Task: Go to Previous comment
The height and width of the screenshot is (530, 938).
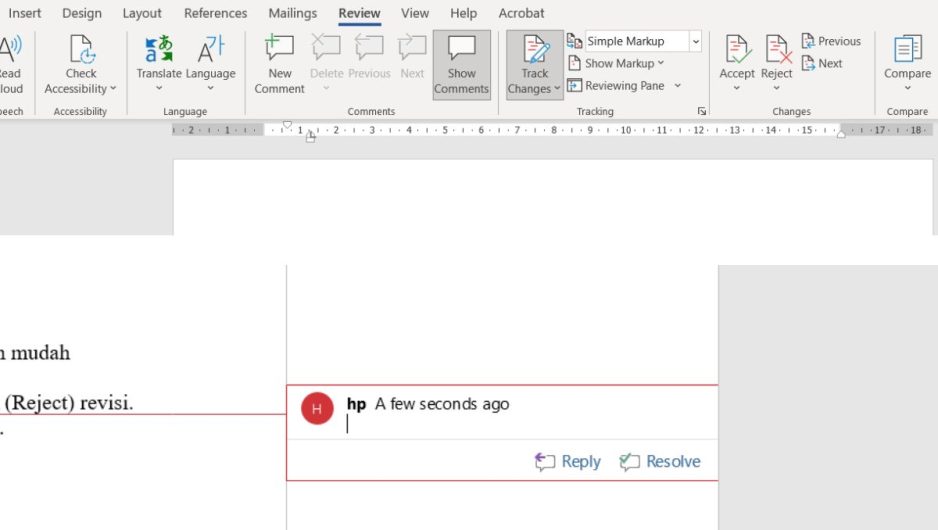Action: click(369, 57)
